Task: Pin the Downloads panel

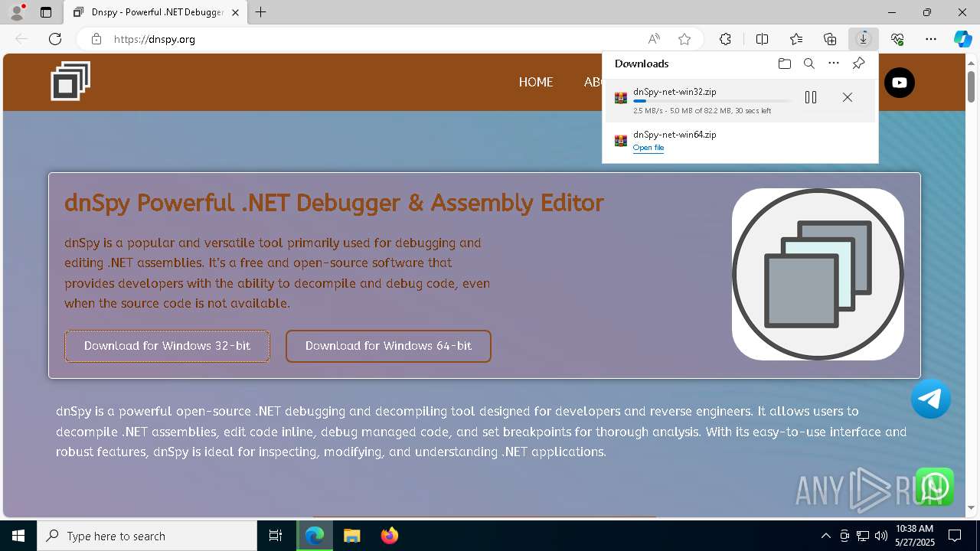Action: [858, 64]
